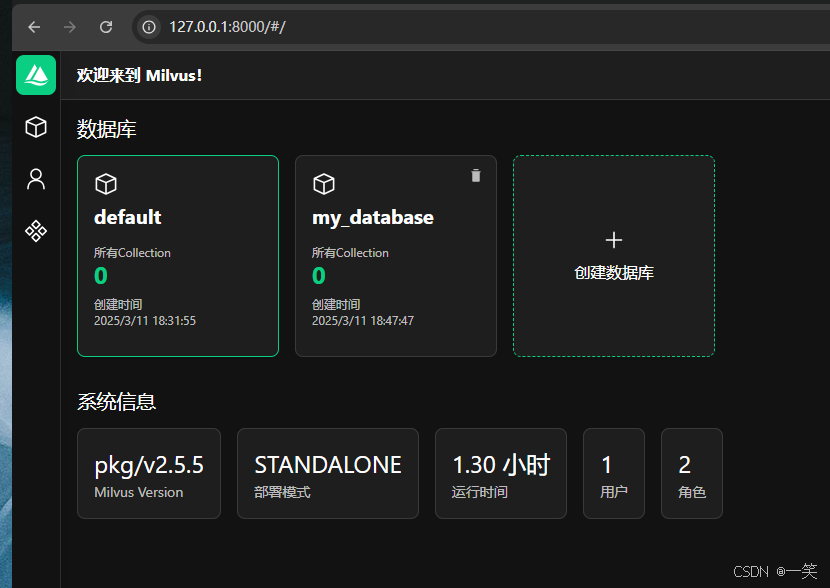Click the Milvus sailboat logo
Screen dimensions: 830x588
tap(36, 75)
